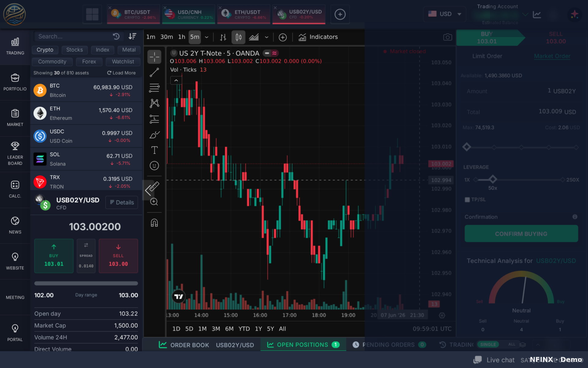Open the Portal sidebar link
Viewport: 588px width, 368px height.
click(x=15, y=333)
